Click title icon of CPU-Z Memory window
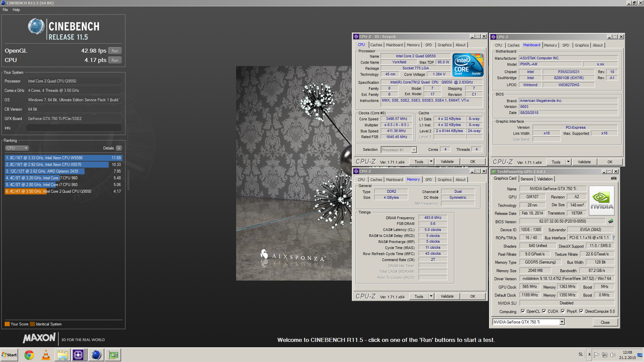Viewport: 644px width, 362px height. point(356,171)
